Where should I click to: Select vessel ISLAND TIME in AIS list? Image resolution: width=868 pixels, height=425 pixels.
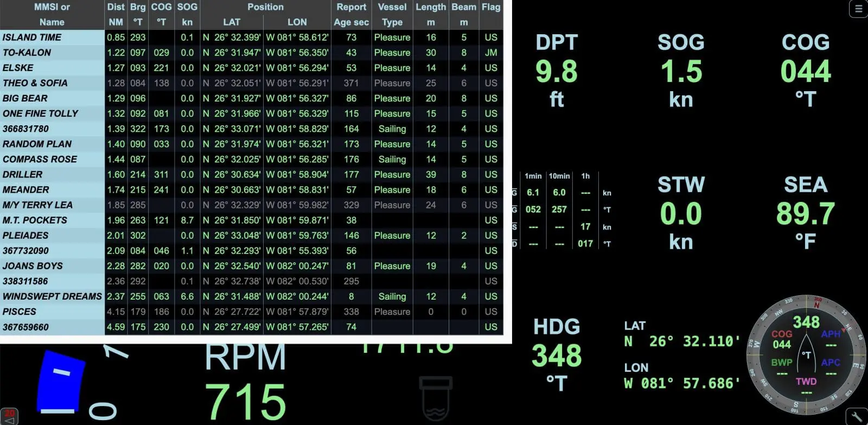click(x=251, y=37)
